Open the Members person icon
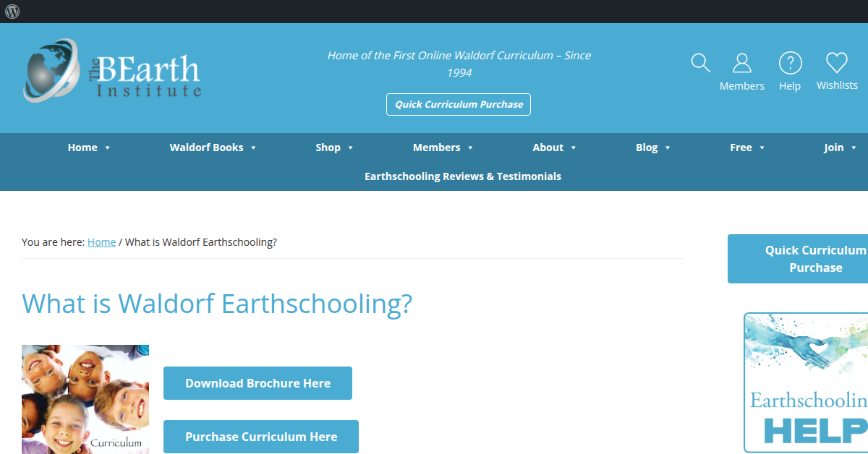Viewport: 868px width, 454px height. pyautogui.click(x=741, y=64)
